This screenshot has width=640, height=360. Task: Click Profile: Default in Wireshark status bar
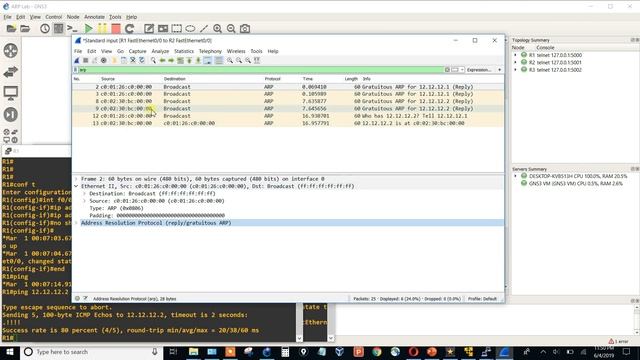[482, 299]
